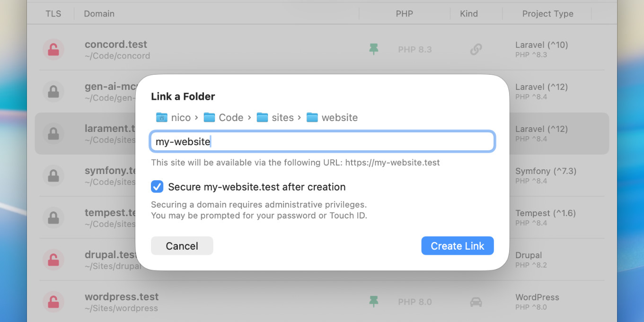The height and width of the screenshot is (322, 644).
Task: Click the Create Link button
Action: pyautogui.click(x=457, y=246)
